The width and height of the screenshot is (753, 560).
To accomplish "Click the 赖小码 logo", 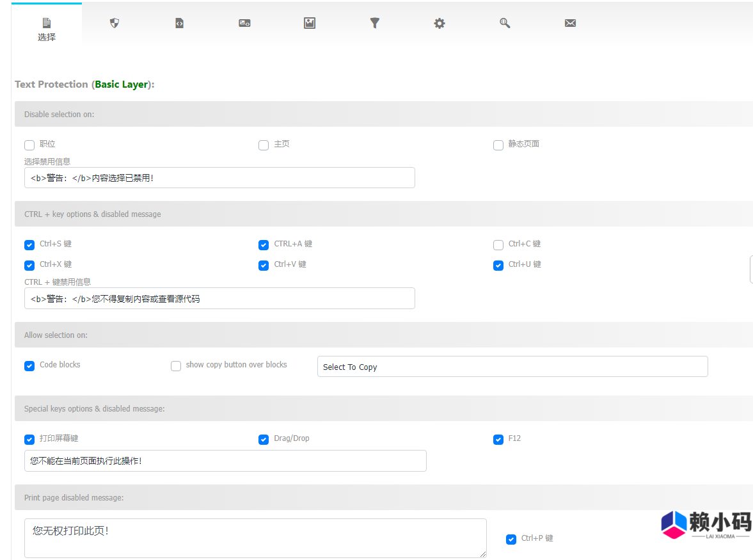I will [706, 525].
